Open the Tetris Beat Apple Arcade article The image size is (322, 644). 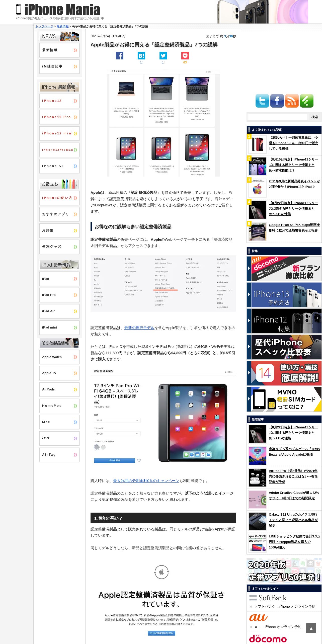tap(294, 452)
